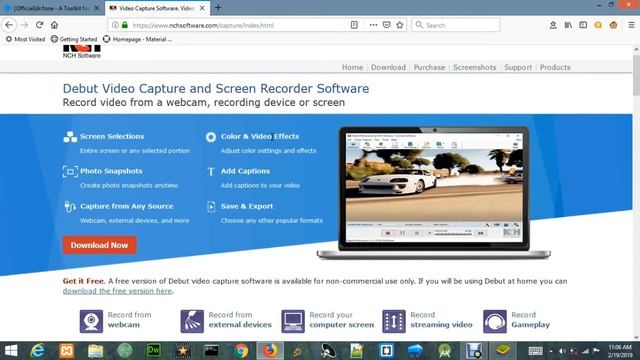Launch Internet Explorer from taskbar
The image size is (640, 360).
pyautogui.click(x=38, y=351)
